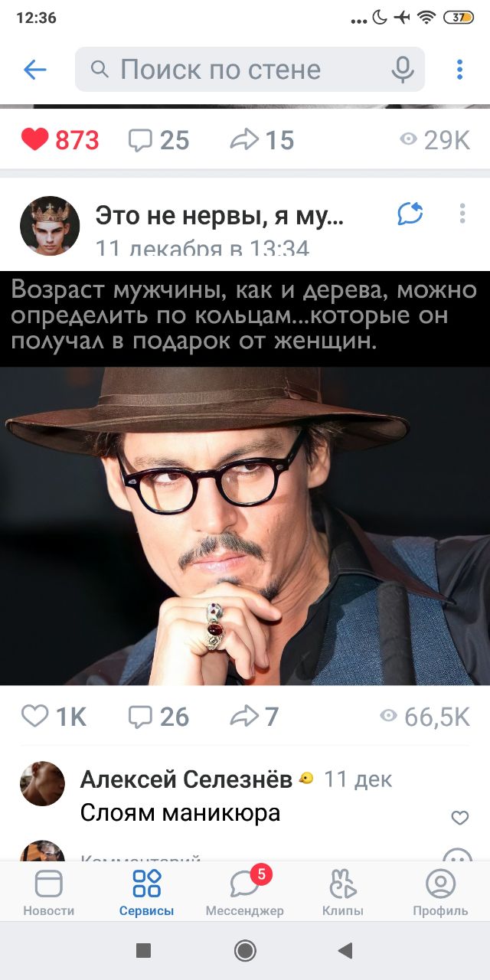Open Алексей Селезнёв's profile
490x980 pixels.
186,779
